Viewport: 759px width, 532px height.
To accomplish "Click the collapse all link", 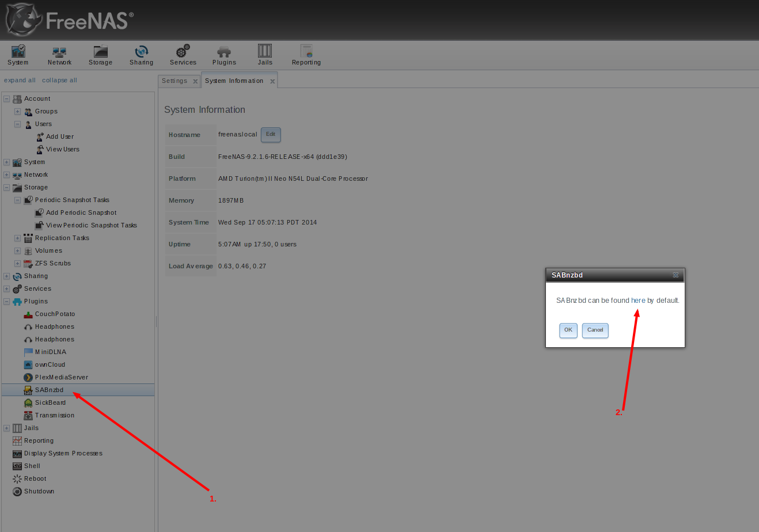I will click(59, 81).
